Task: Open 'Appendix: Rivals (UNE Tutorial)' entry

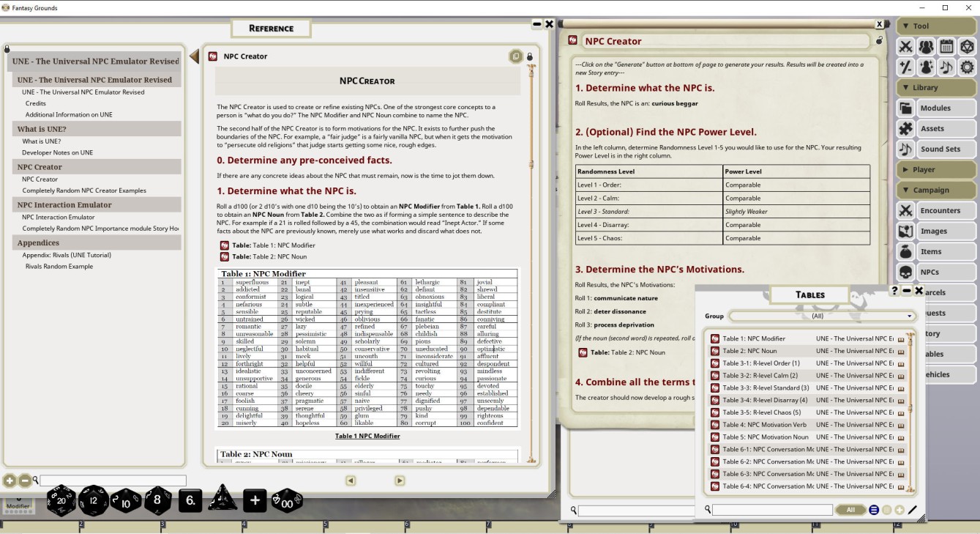Action: 67,255
